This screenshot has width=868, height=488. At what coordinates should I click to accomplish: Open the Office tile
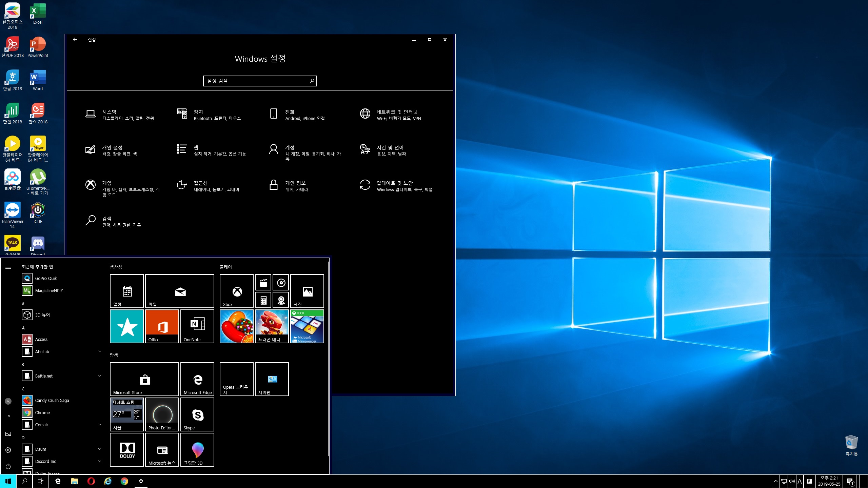tap(162, 326)
